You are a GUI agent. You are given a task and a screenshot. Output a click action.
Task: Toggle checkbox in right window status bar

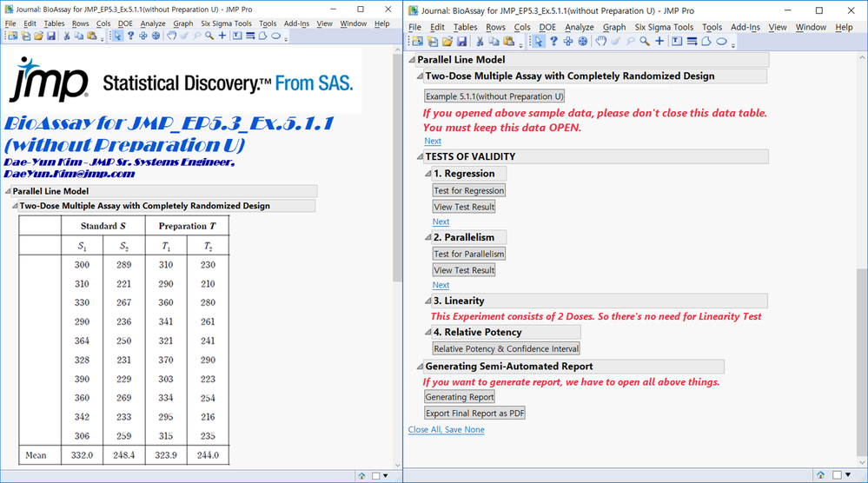(837, 475)
